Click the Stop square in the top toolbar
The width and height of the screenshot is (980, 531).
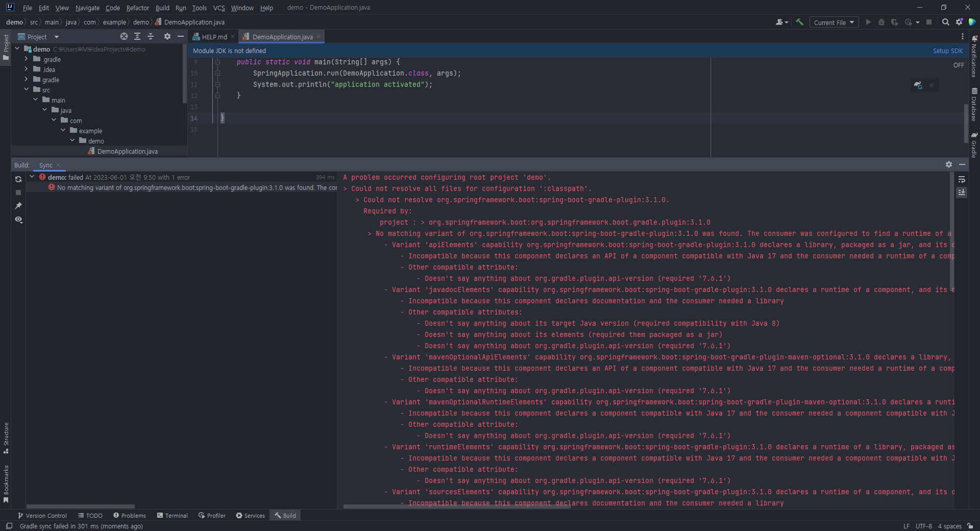[929, 22]
